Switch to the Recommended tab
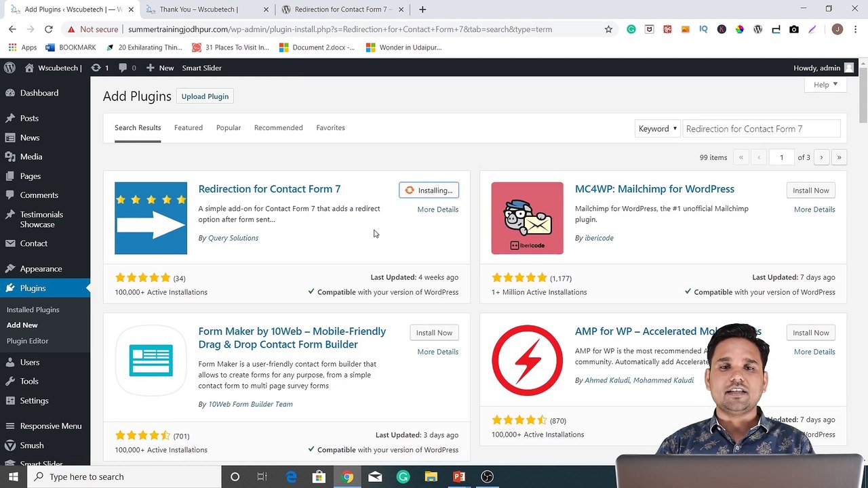The width and height of the screenshot is (868, 488). pyautogui.click(x=279, y=127)
